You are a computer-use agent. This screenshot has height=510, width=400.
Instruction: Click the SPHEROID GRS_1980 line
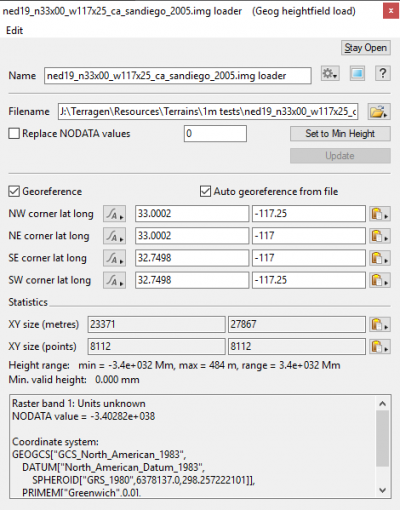pos(144,480)
